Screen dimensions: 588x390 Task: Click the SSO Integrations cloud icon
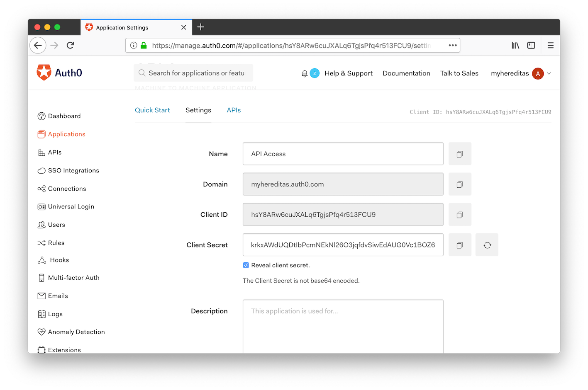coord(41,171)
